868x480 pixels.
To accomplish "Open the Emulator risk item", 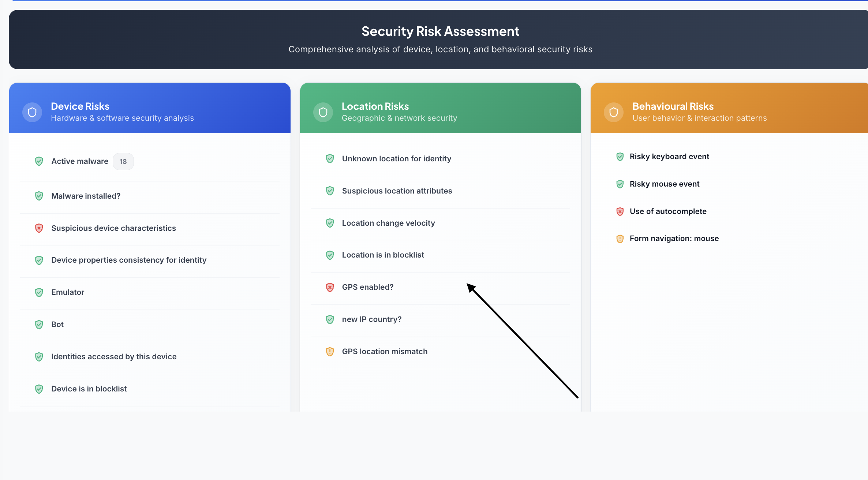I will 150,292.
